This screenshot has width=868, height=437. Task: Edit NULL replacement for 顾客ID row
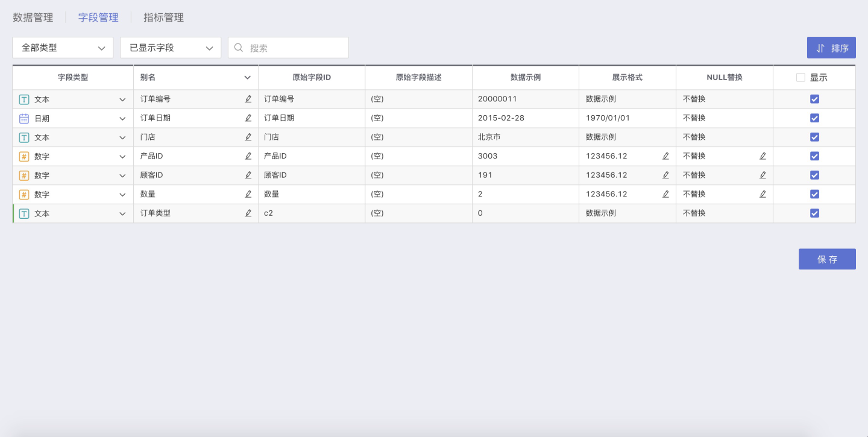click(763, 175)
